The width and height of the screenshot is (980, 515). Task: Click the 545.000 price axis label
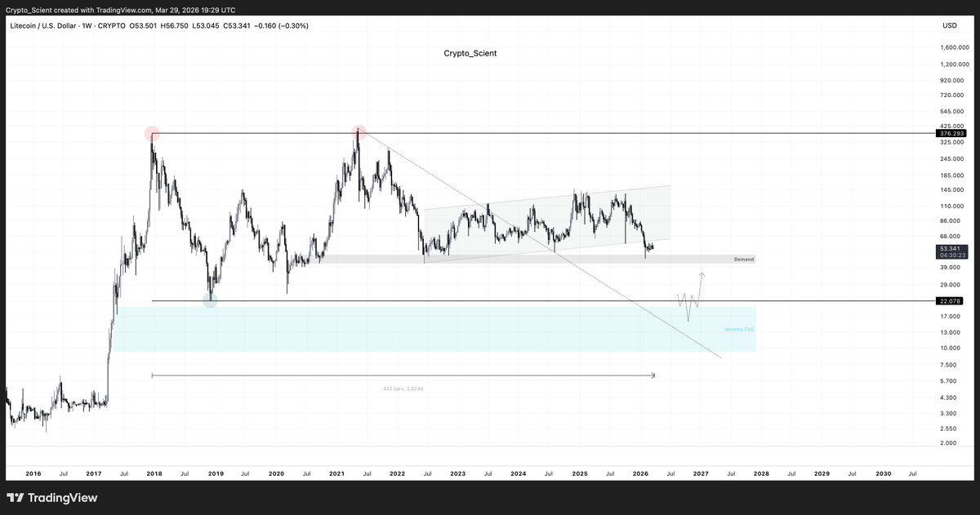(x=952, y=111)
